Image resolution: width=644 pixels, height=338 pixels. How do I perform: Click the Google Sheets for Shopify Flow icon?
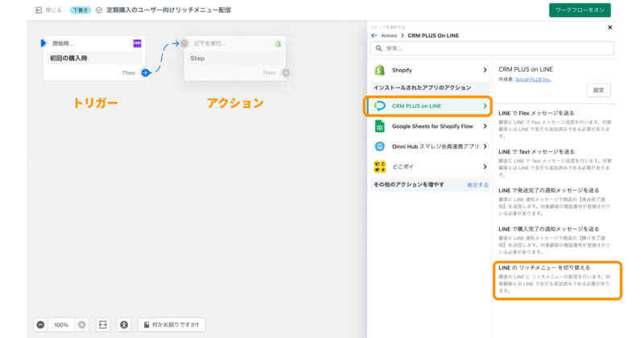click(379, 126)
